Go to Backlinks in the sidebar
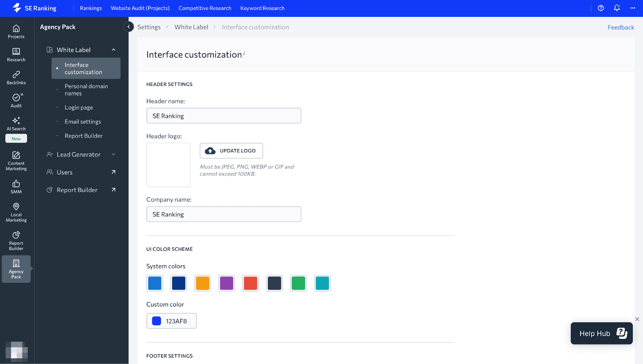 click(x=16, y=78)
